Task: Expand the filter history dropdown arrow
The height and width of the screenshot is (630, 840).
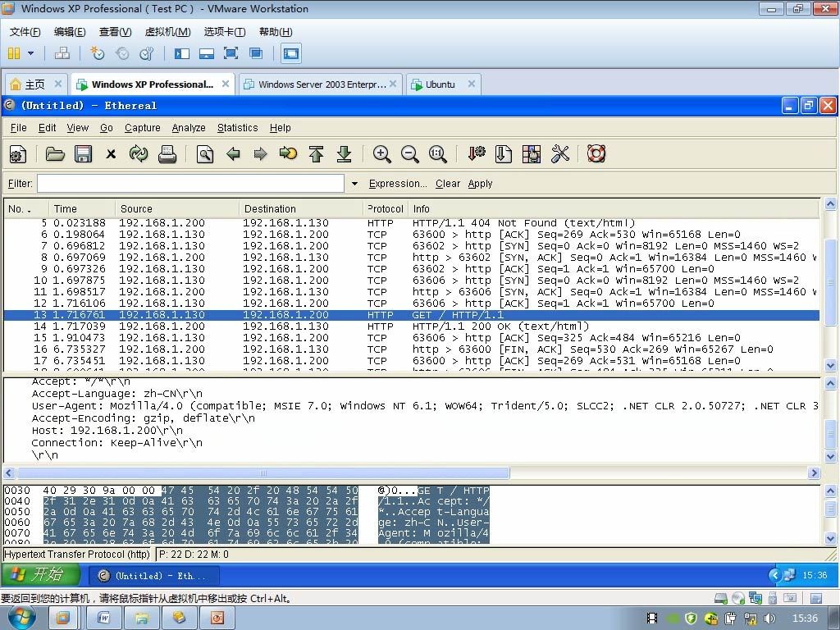Action: click(x=354, y=184)
